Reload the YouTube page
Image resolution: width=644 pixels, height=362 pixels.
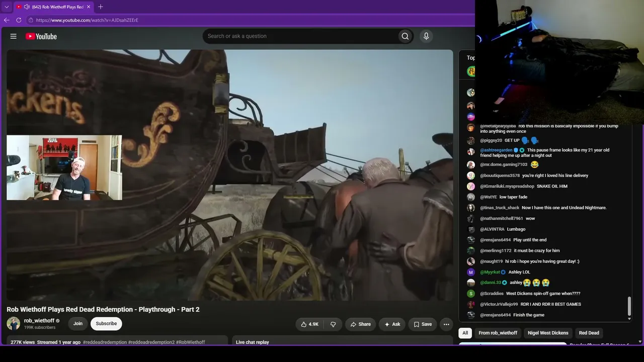coord(19,20)
